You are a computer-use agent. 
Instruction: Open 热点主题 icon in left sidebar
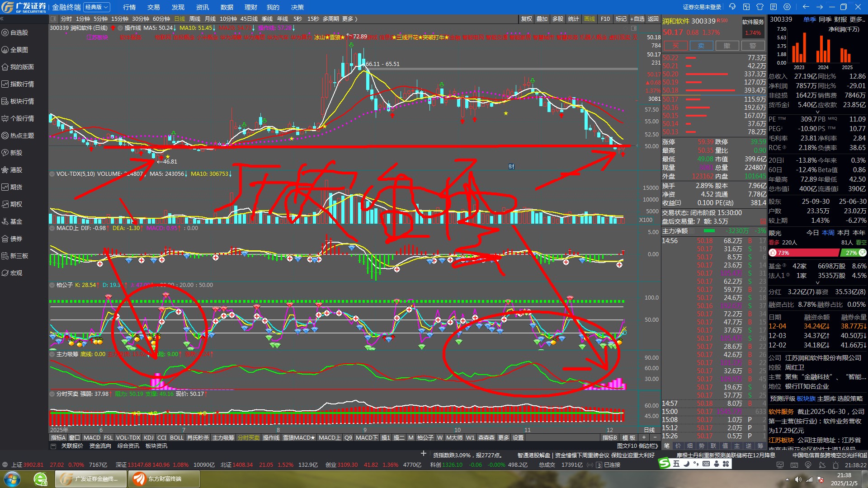tap(5, 136)
